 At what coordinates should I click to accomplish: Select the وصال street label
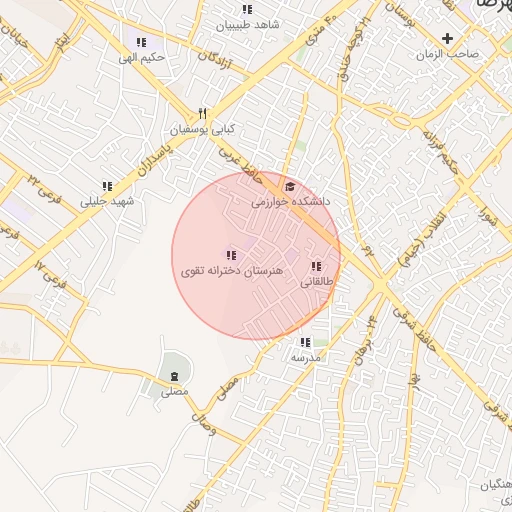tap(204, 425)
